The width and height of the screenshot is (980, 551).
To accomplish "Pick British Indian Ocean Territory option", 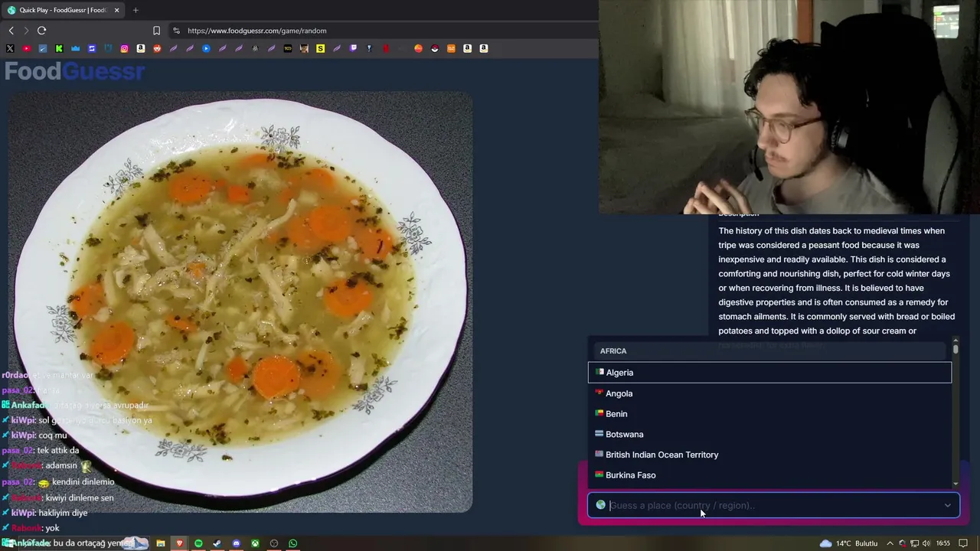I will tap(769, 455).
